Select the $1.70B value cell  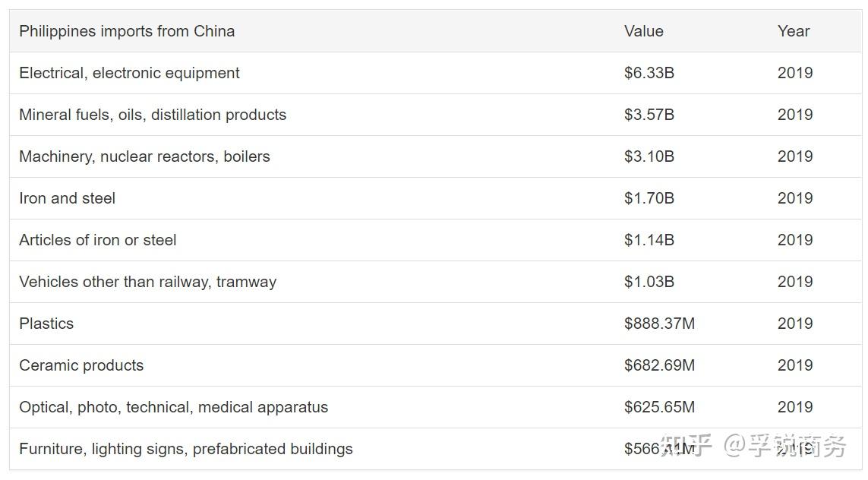point(649,198)
